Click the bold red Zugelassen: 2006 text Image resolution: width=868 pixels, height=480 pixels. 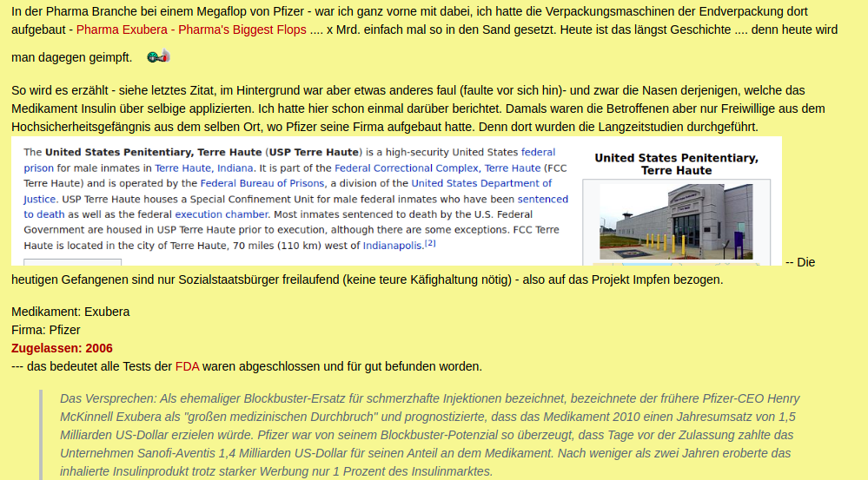coord(62,348)
